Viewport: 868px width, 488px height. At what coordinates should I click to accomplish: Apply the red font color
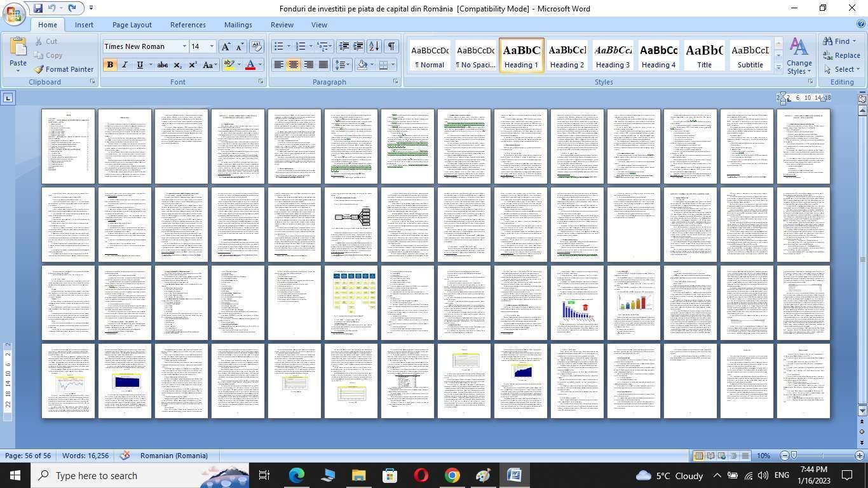[x=250, y=65]
